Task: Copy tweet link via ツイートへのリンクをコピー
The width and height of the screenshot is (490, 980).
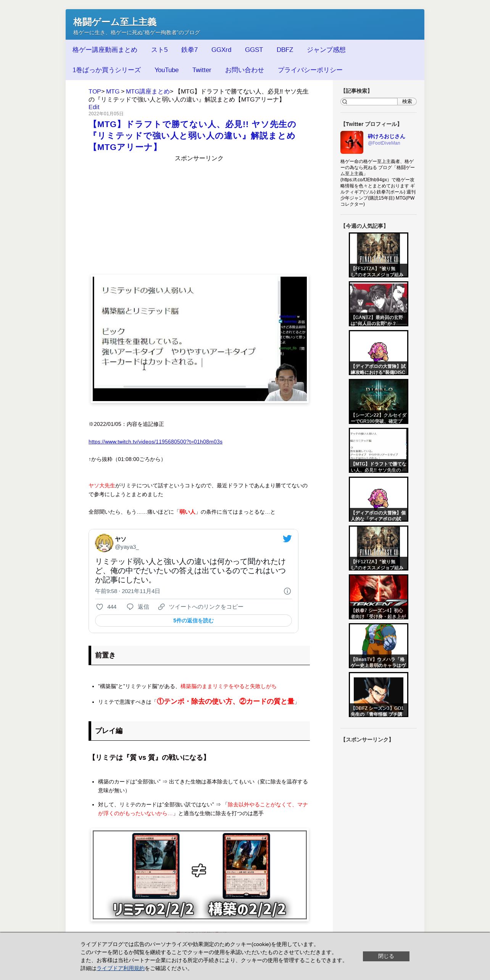Action: point(201,607)
